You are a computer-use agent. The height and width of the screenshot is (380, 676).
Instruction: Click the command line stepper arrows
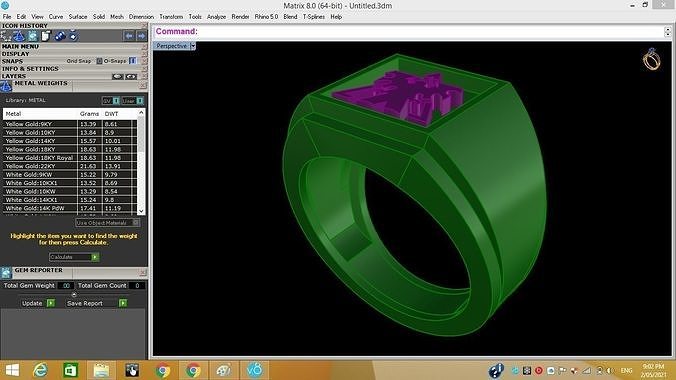(667, 32)
